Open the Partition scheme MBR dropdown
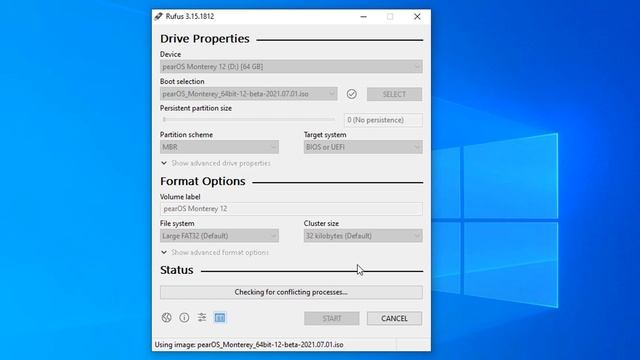This screenshot has height=360, width=640. pos(219,147)
